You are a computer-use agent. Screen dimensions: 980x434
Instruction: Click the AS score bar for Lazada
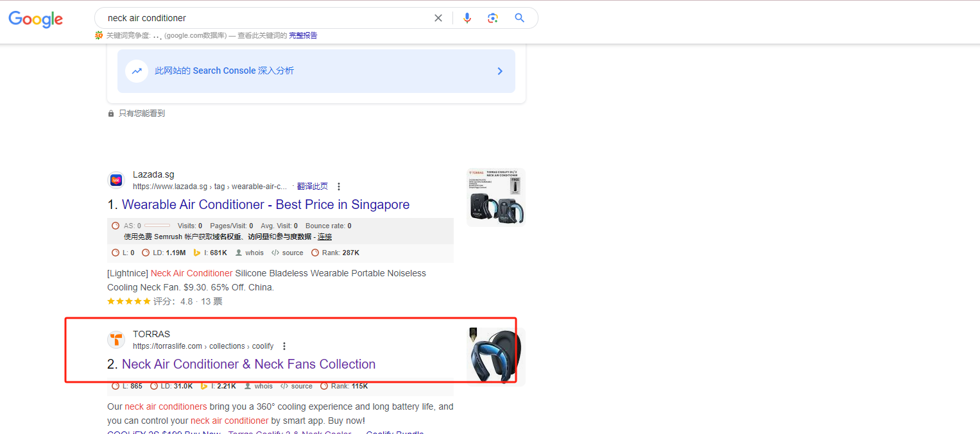coord(157,226)
